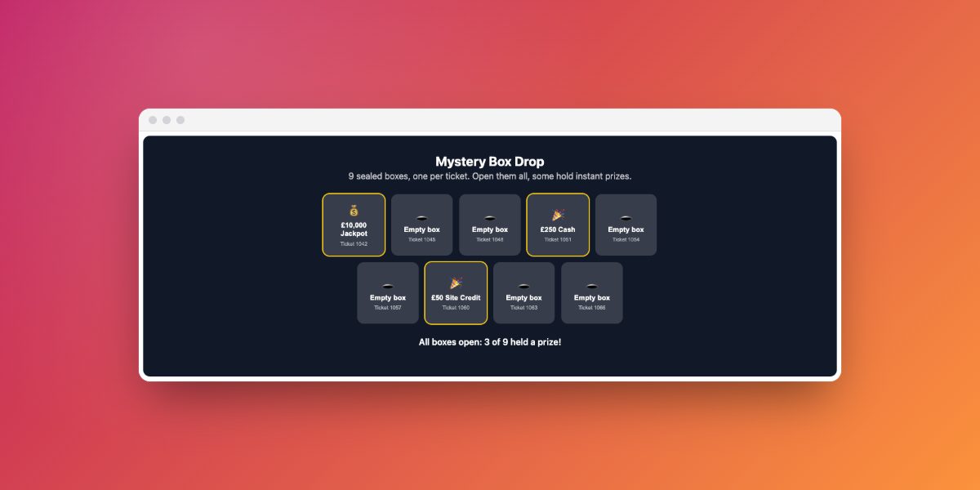Click the party popper icon above £250 Cash

(558, 215)
